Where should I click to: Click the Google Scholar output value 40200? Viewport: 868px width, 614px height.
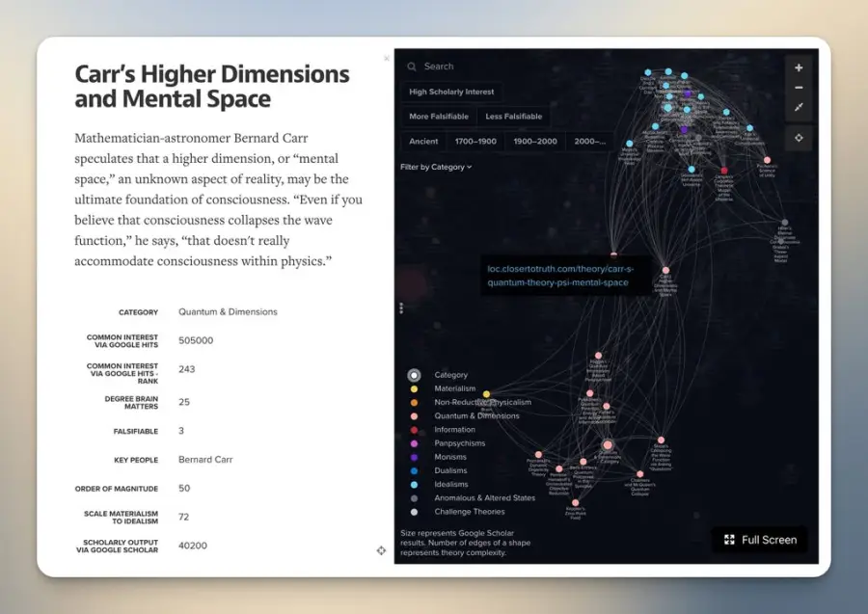point(193,546)
